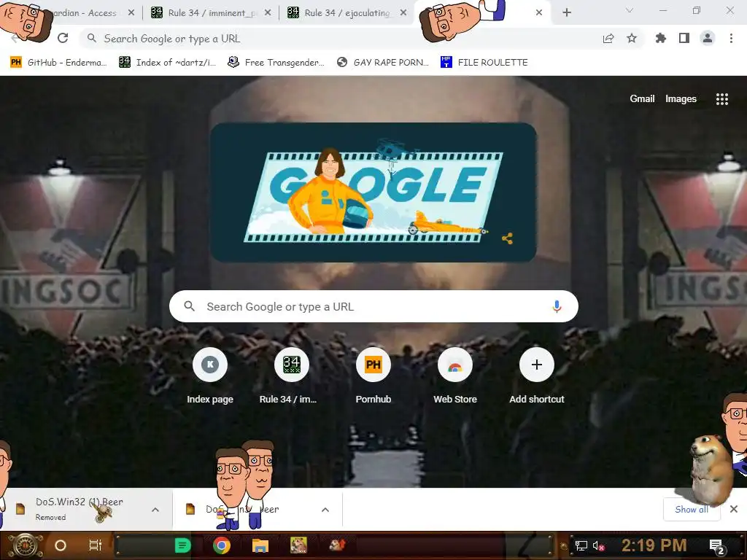Open the network tray icon
747x560 pixels.
(x=581, y=545)
